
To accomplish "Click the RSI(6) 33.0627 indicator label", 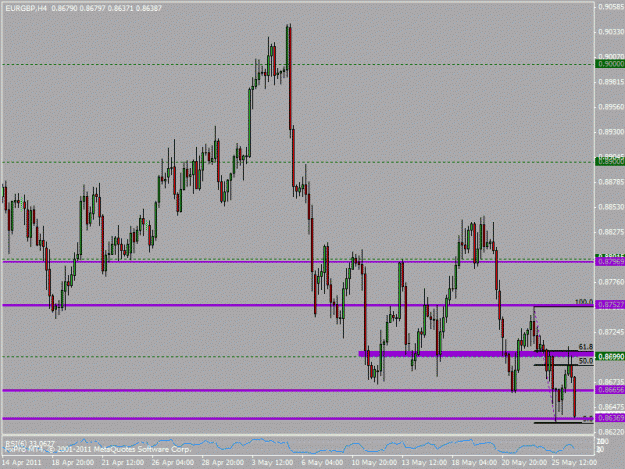I will pyautogui.click(x=30, y=443).
